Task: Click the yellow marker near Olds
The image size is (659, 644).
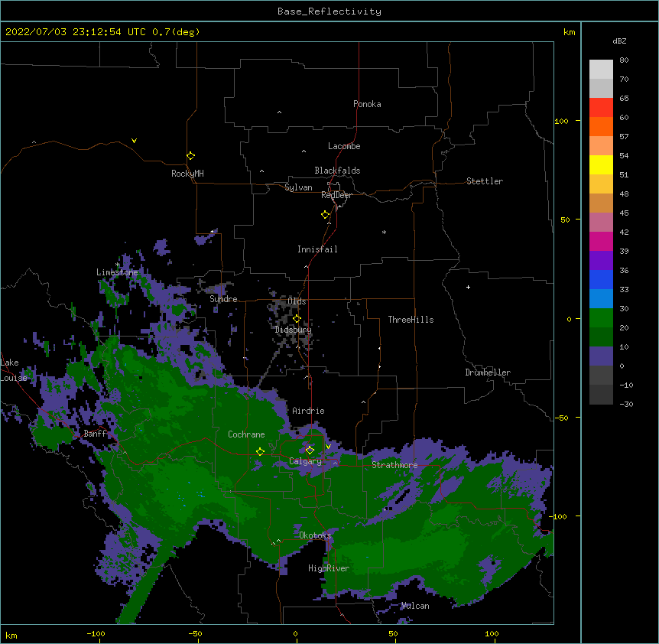Action: coord(297,319)
